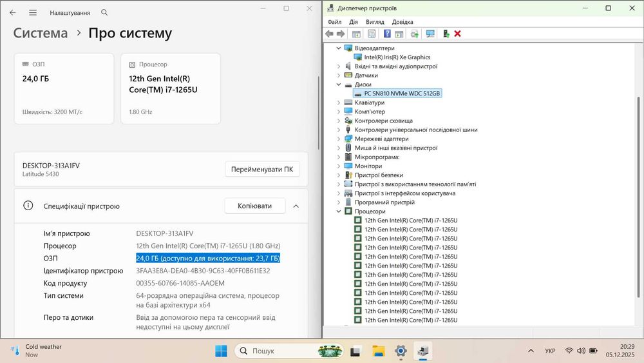
Task: Expand Контролери універсальної послідовної шини node
Action: pyautogui.click(x=339, y=130)
